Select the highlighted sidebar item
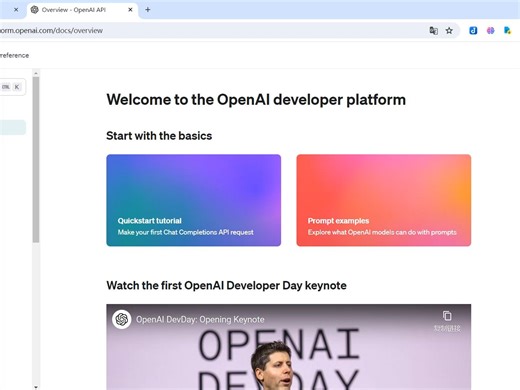The image size is (520, 390). point(13,127)
